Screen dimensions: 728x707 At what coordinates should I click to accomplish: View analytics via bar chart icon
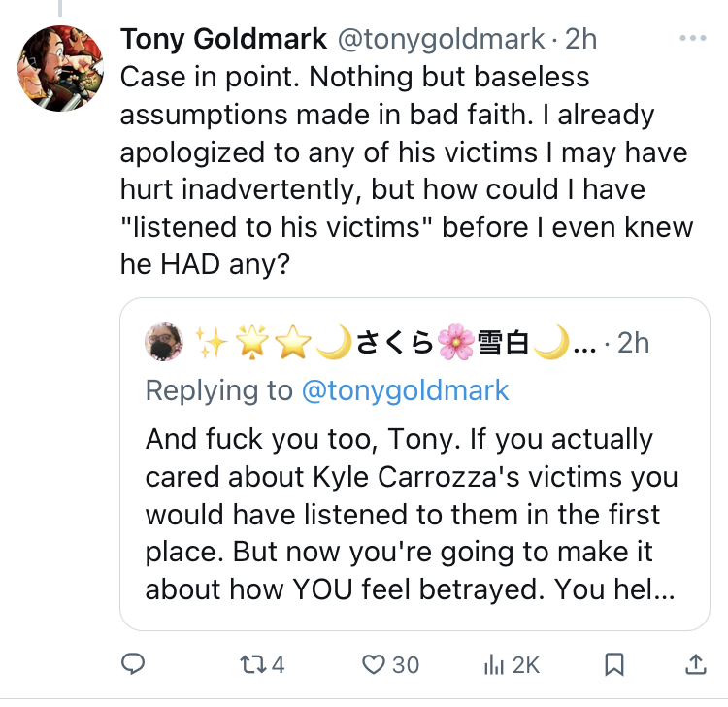tap(493, 664)
